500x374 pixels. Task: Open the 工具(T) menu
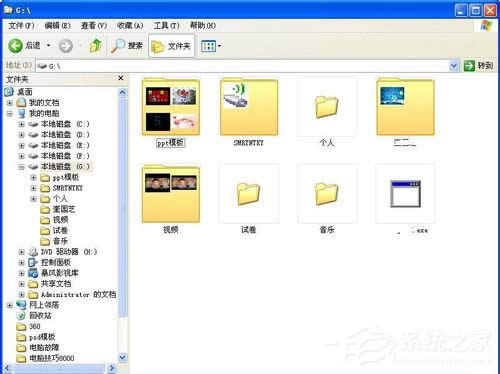point(166,26)
